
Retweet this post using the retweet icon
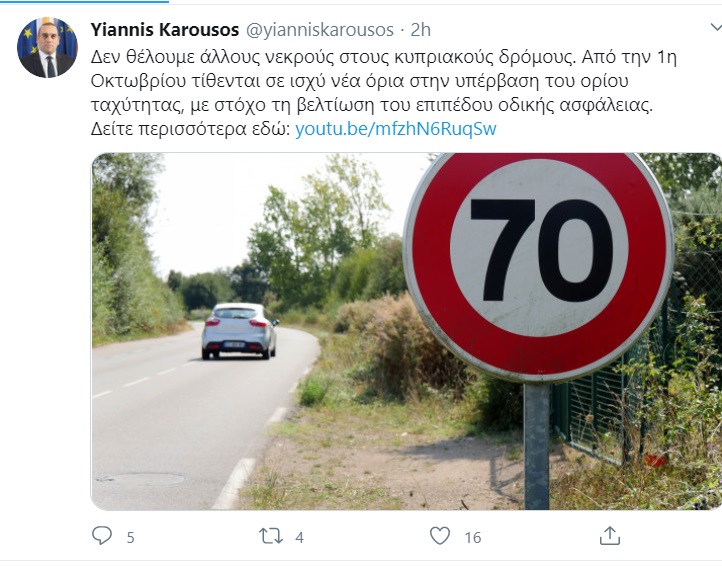271,536
